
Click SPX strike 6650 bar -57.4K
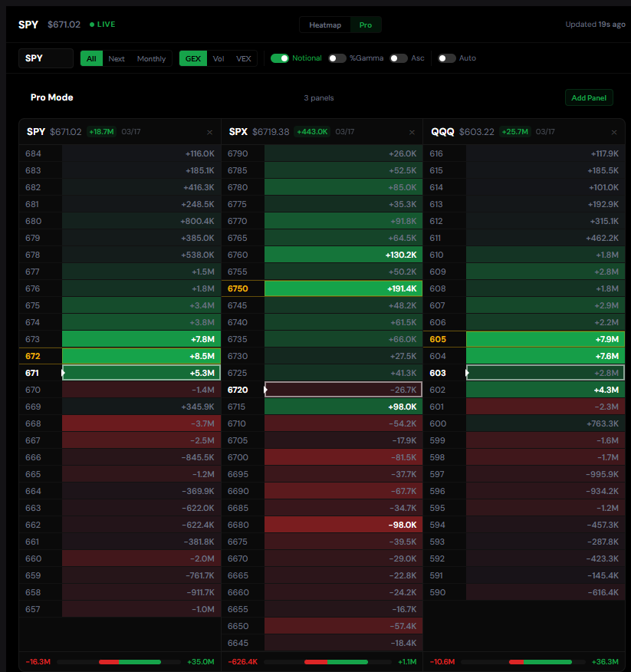point(343,626)
